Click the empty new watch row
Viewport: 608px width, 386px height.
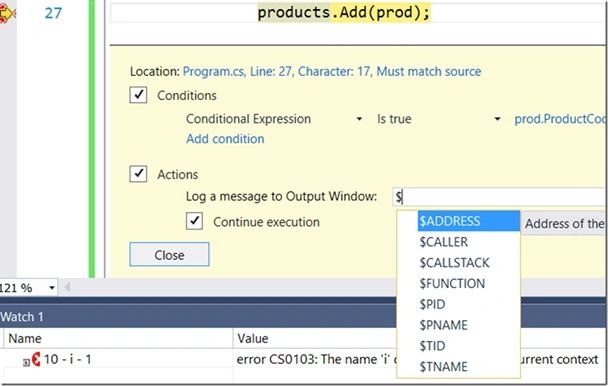(x=117, y=375)
